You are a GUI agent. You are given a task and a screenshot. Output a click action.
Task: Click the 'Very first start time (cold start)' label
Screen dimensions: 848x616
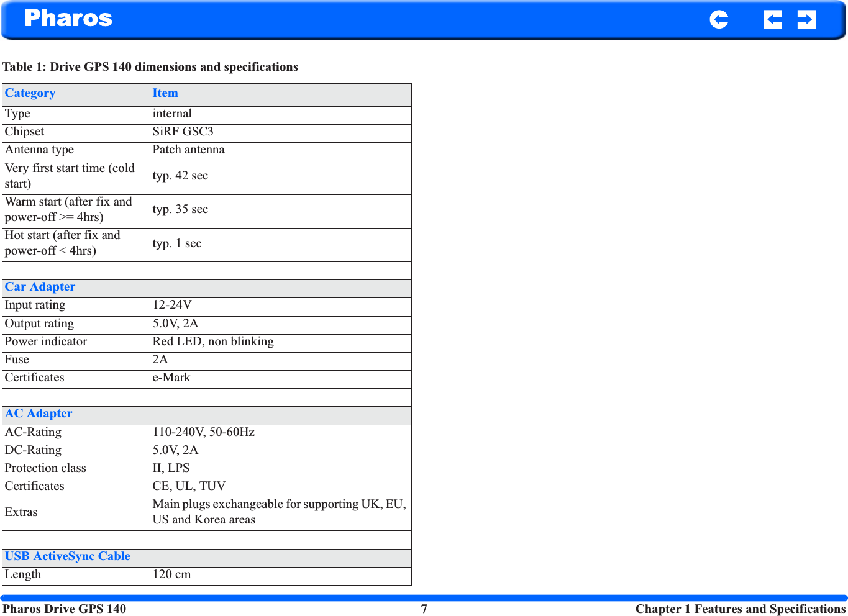[70, 176]
